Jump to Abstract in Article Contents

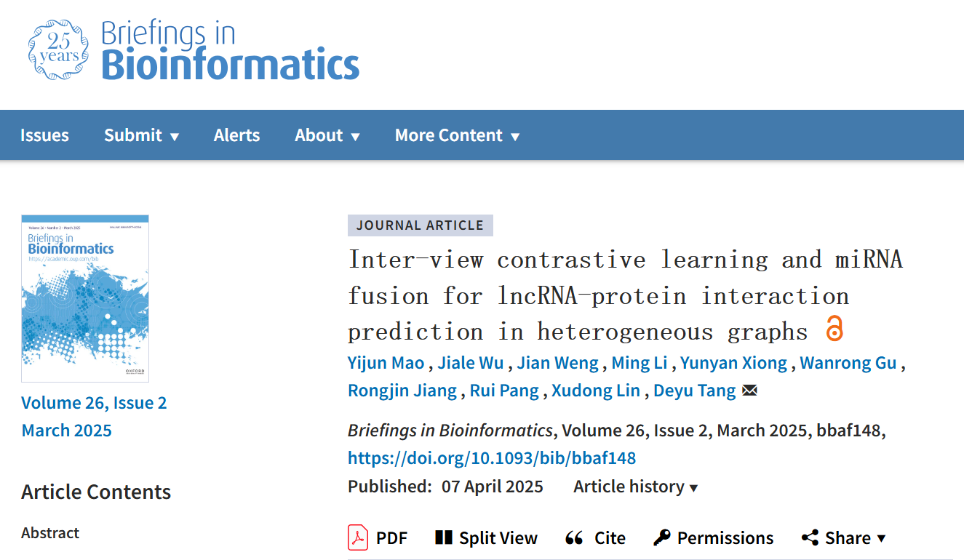(50, 533)
